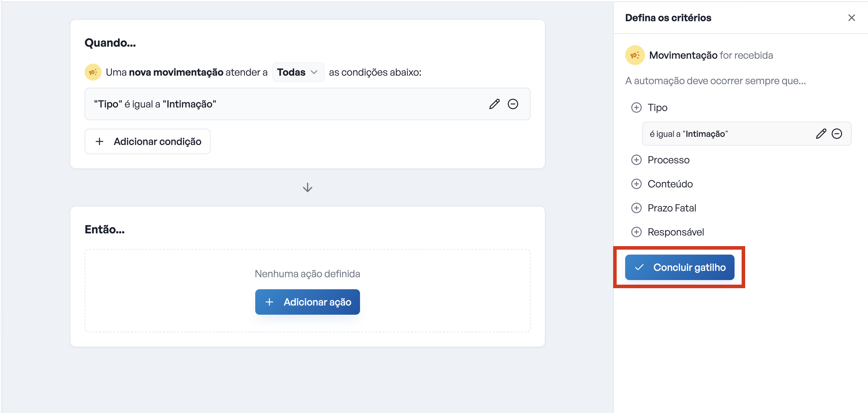This screenshot has width=868, height=413.
Task: Remove the "Tipo" condition with minus icon
Action: (513, 104)
